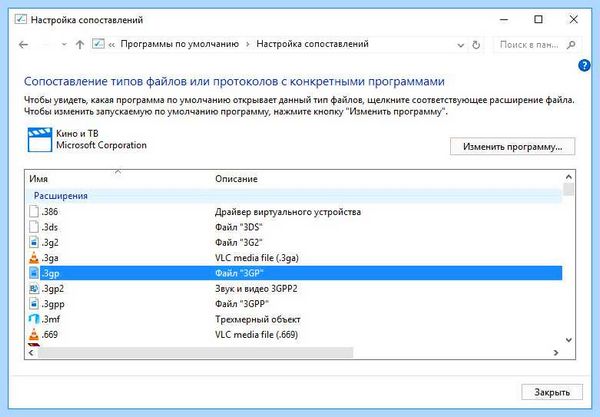
Task: Click the .3g2 file type icon
Action: [x=34, y=242]
